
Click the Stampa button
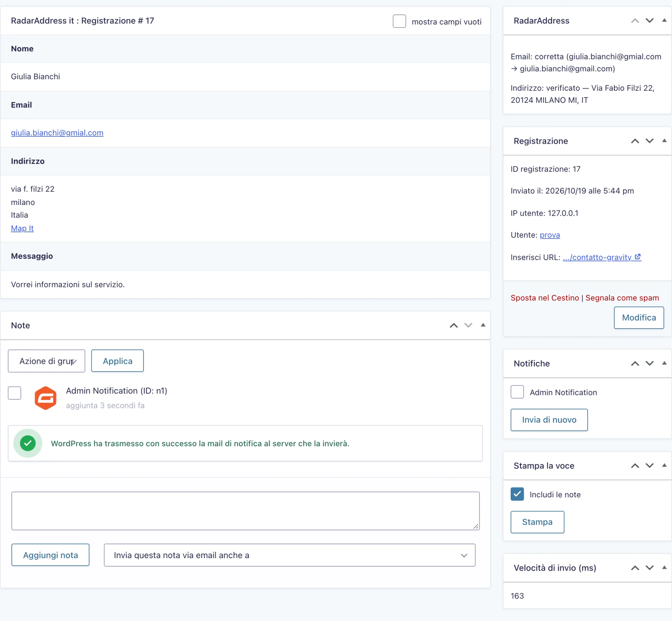point(537,522)
